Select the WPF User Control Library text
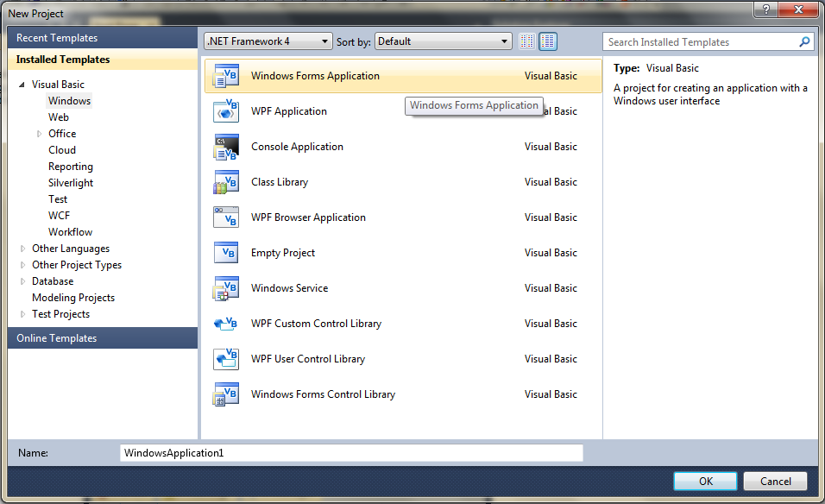Viewport: 825px width, 504px height. pyautogui.click(x=308, y=359)
